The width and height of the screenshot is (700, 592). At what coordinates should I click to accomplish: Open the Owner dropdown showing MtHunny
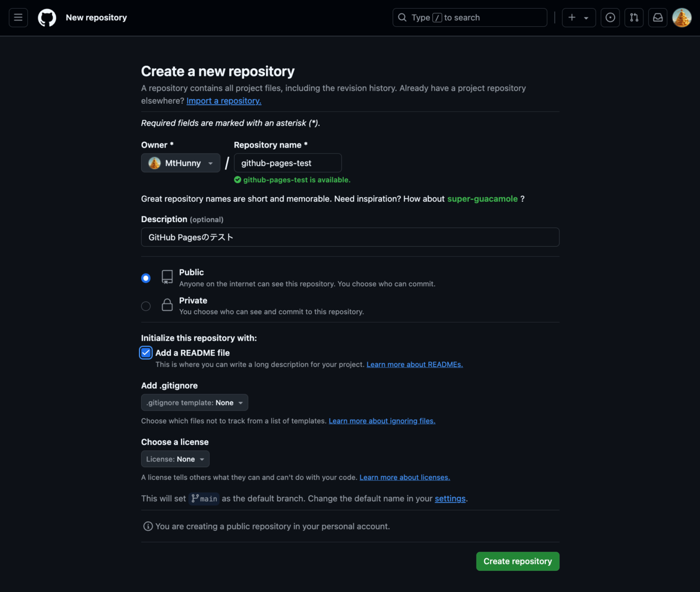[x=180, y=163]
